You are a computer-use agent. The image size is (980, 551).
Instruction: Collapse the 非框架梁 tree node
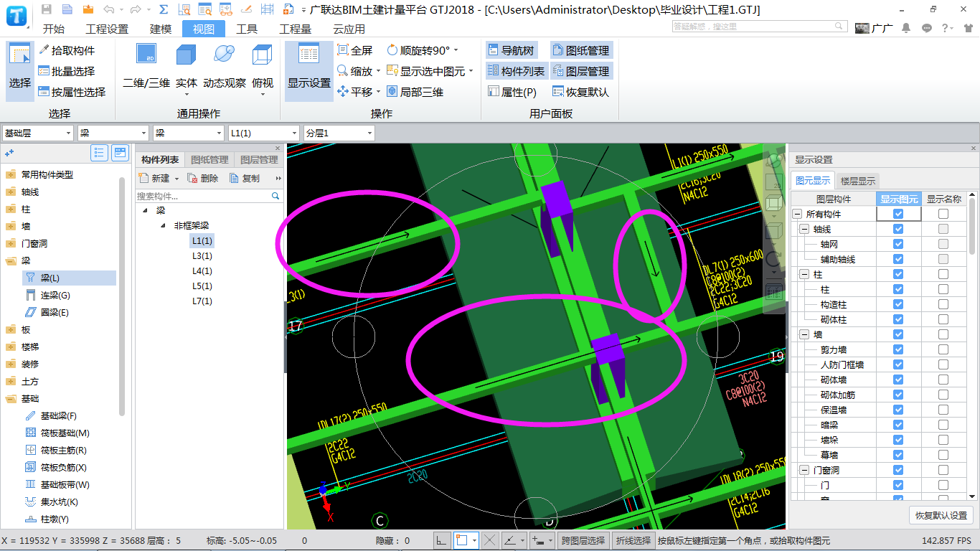(163, 225)
